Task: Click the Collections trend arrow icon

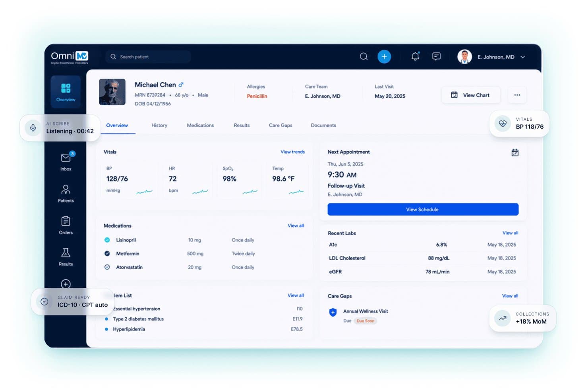Action: 503,318
